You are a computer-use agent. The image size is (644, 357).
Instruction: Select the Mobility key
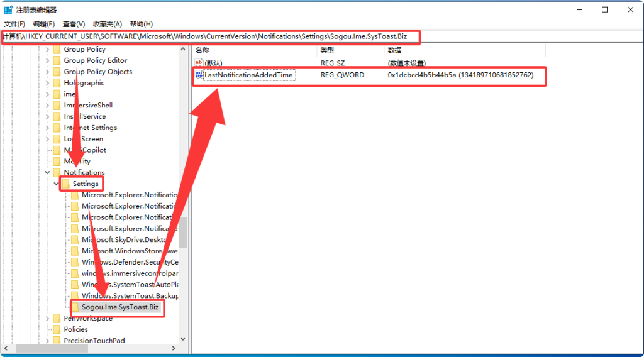(77, 162)
